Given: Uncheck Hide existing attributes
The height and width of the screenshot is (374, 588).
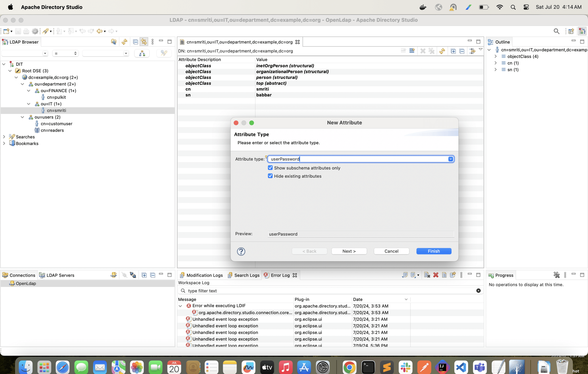Looking at the screenshot, I should [270, 176].
